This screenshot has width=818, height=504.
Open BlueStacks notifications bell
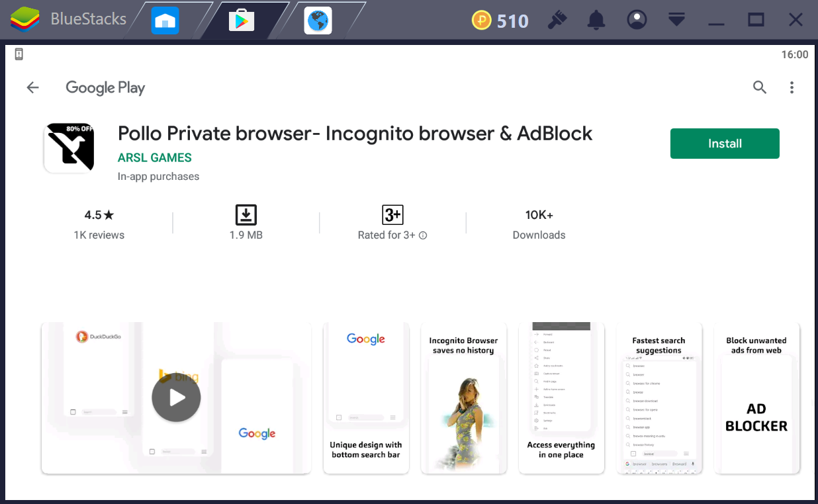[x=596, y=21]
